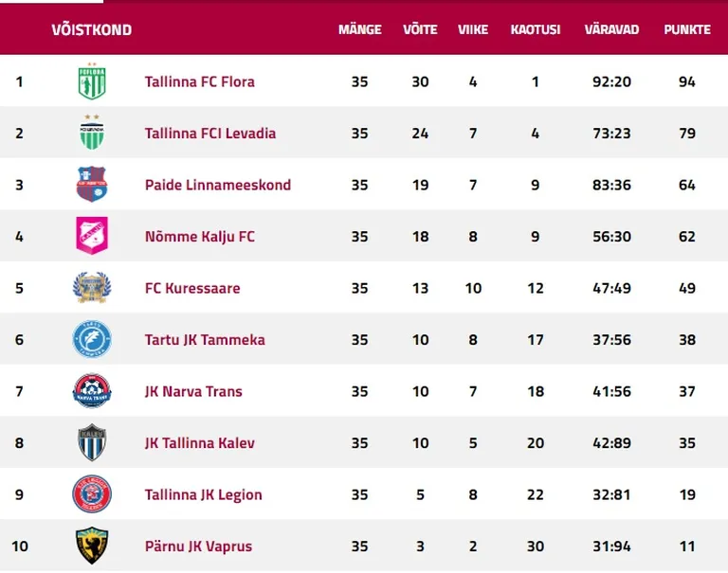Open the Tartu JK Tammeka blue round logo
Image resolution: width=728 pixels, height=573 pixels.
(x=92, y=339)
